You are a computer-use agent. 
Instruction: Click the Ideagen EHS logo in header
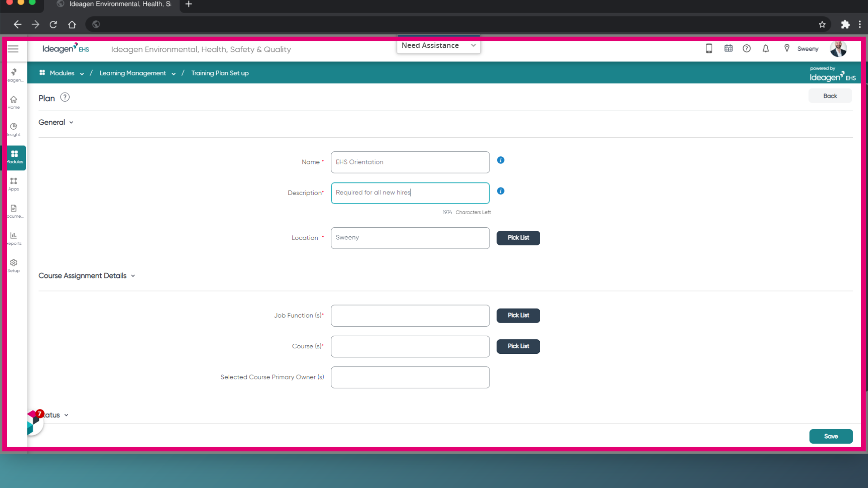pos(66,48)
